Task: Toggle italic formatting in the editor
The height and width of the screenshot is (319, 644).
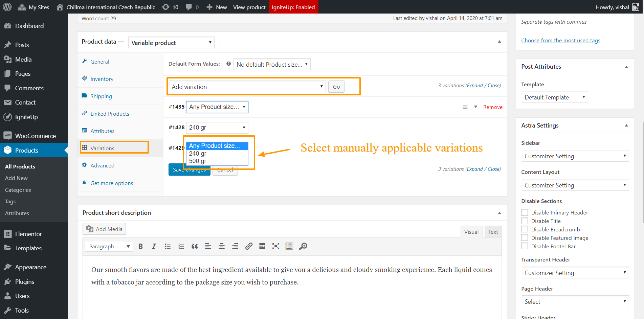Action: [x=154, y=246]
